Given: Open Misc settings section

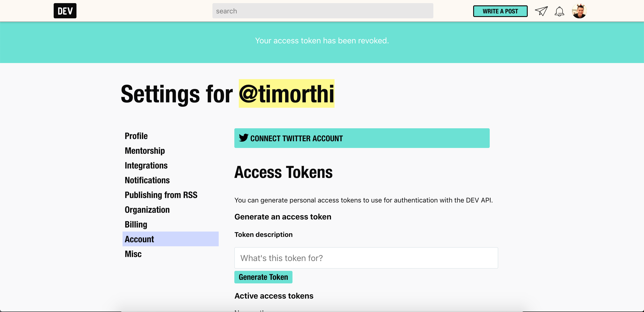Looking at the screenshot, I should click(x=133, y=254).
